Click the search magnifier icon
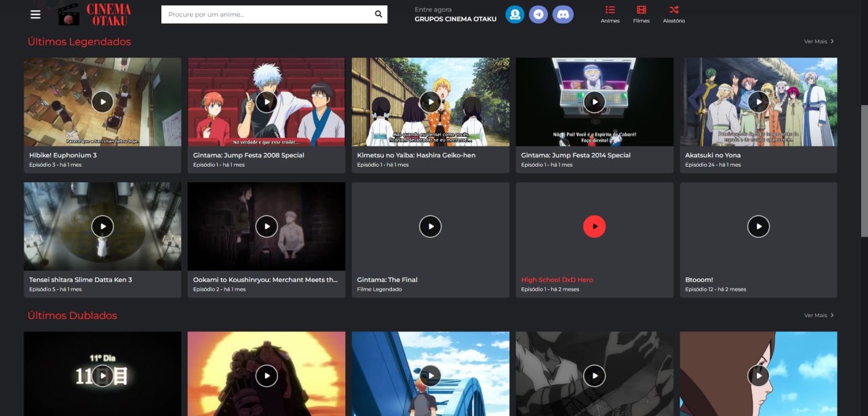 point(378,14)
